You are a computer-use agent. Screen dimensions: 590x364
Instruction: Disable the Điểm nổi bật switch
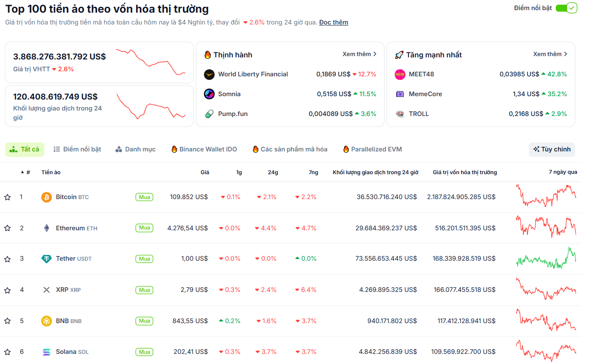pyautogui.click(x=566, y=8)
